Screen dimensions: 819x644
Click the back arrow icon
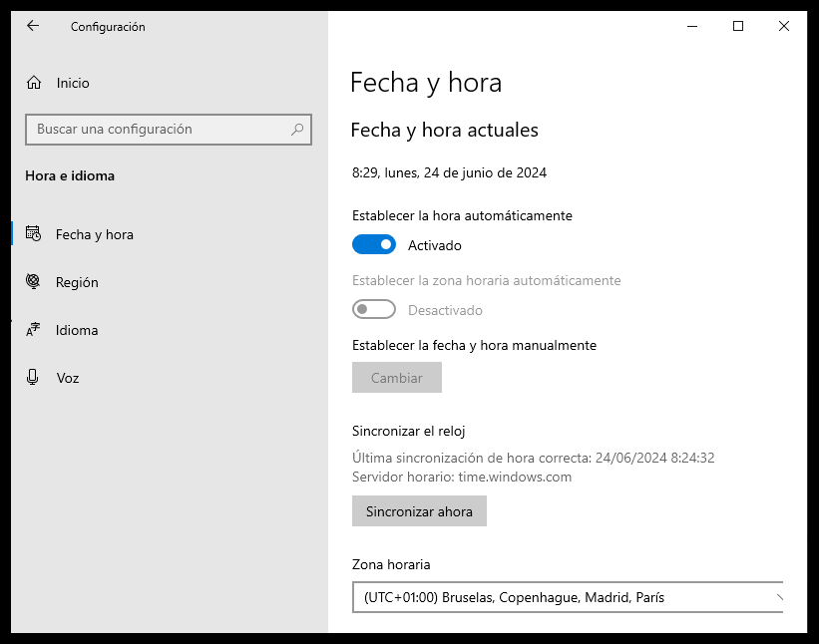coord(33,26)
